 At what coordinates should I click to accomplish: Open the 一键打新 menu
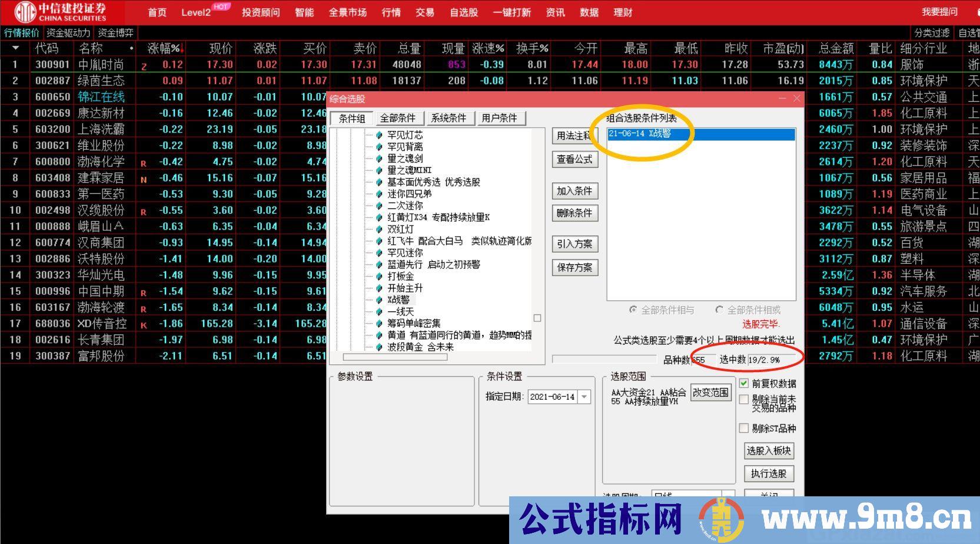pos(512,12)
